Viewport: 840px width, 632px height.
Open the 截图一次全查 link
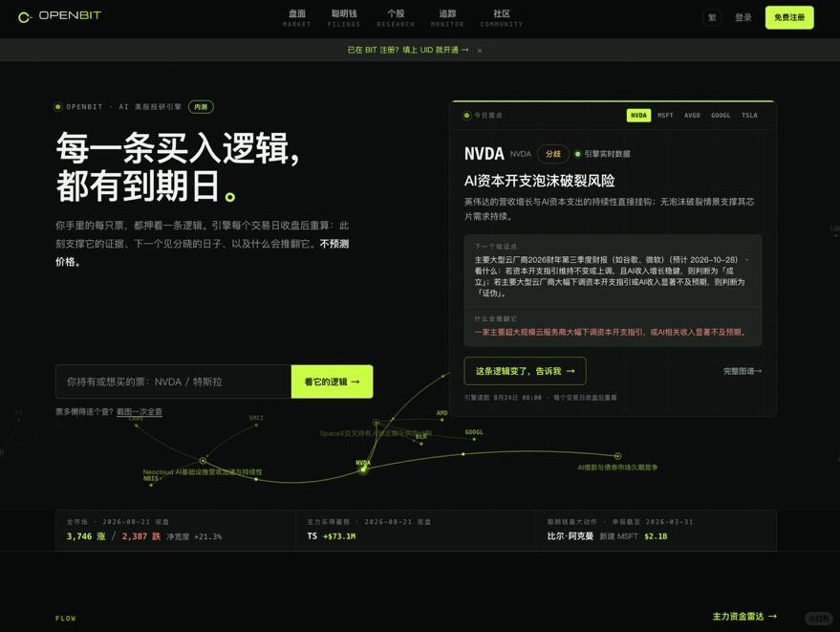(140, 412)
